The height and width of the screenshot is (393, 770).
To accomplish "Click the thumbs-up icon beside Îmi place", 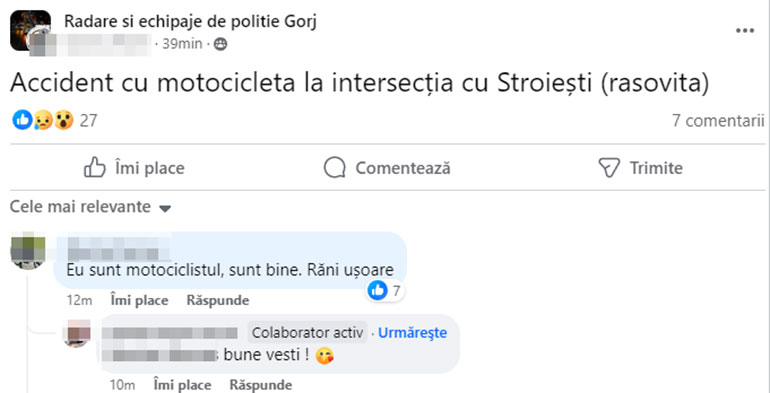I will click(x=95, y=168).
